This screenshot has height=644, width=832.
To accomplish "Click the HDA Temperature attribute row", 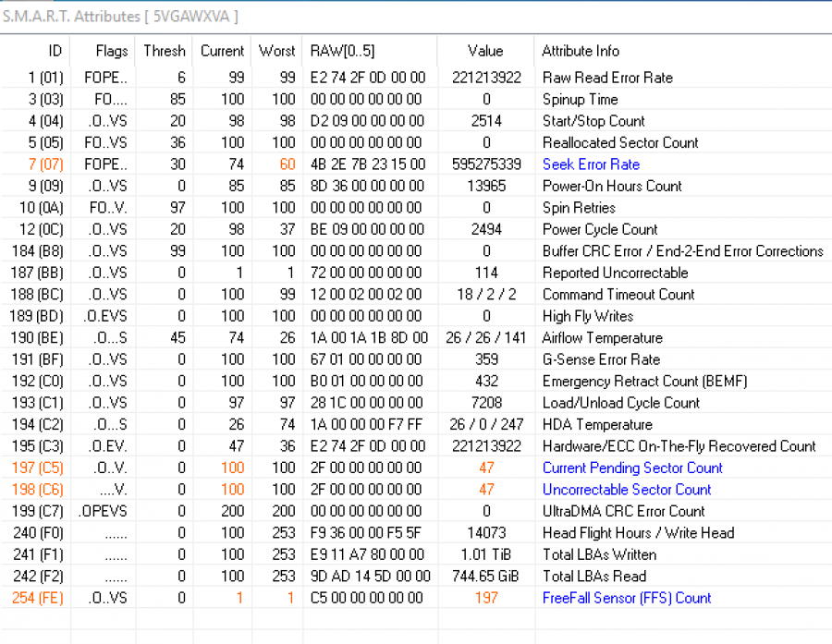I will (597, 425).
